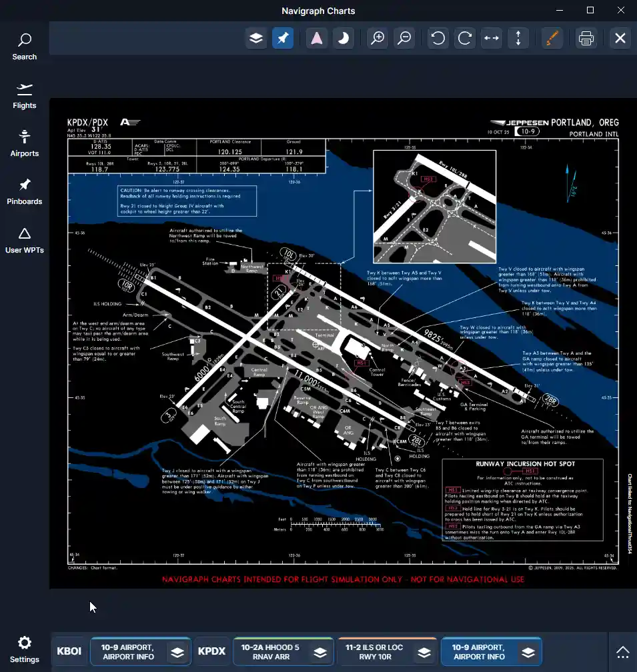Click the Ground 121.9 frequency
Image resolution: width=637 pixels, height=672 pixels.
point(294,152)
